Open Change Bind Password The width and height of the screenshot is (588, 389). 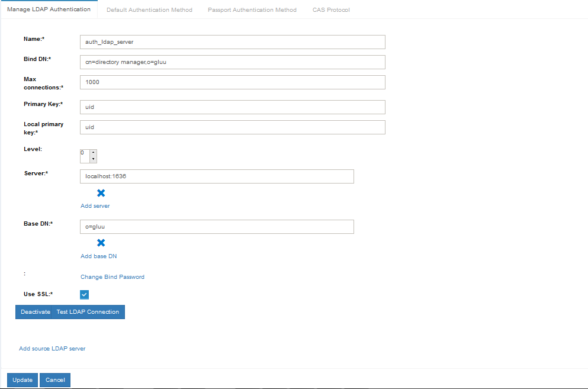pos(112,277)
